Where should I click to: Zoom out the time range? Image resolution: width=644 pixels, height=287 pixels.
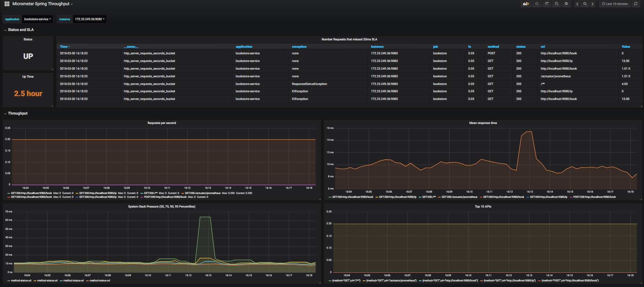[x=585, y=4]
